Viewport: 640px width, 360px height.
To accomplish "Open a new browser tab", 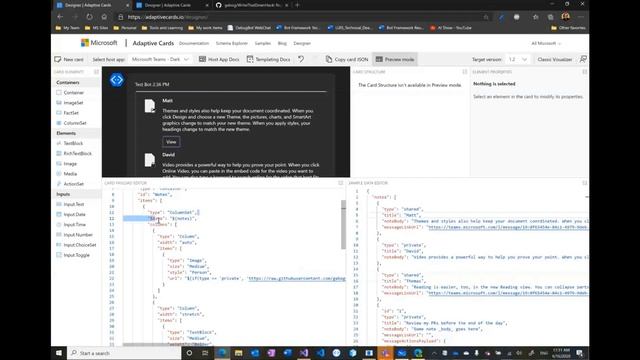I will (297, 5).
